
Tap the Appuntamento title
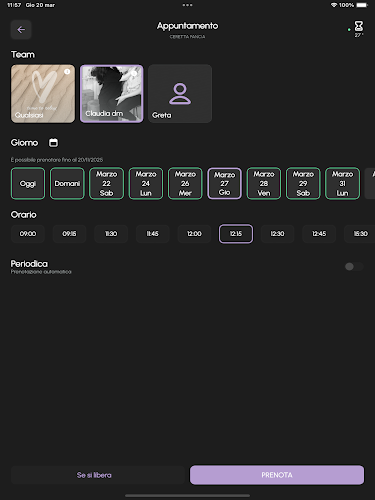[187, 26]
